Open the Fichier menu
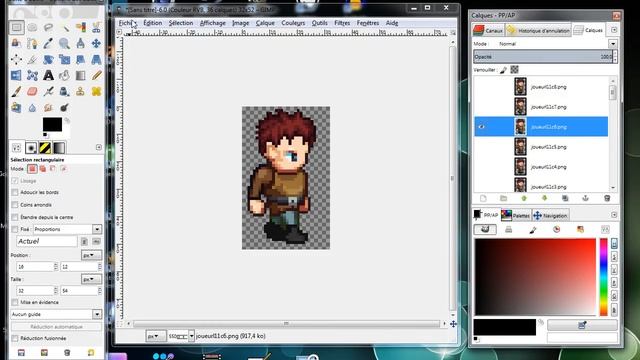This screenshot has width=640, height=360. pyautogui.click(x=127, y=23)
